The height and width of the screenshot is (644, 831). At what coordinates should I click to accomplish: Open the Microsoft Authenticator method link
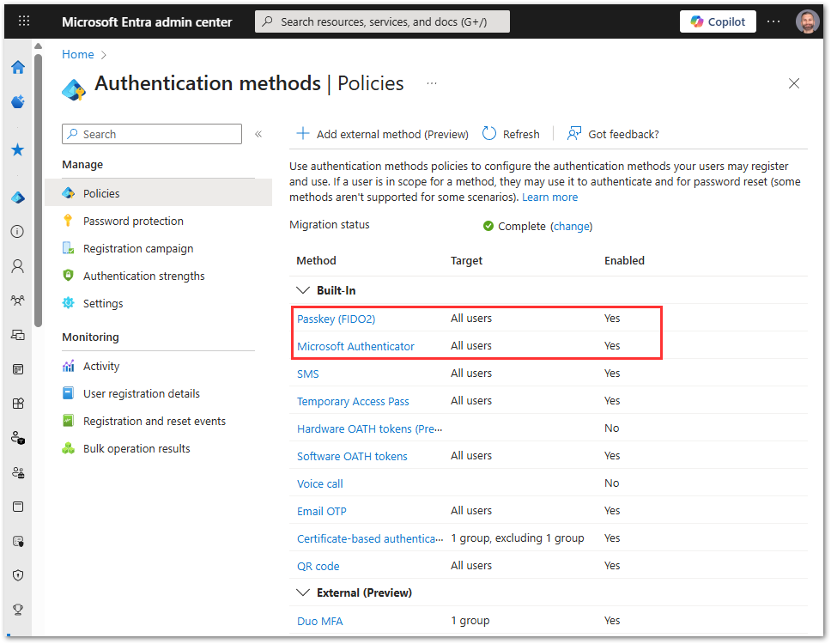click(355, 346)
